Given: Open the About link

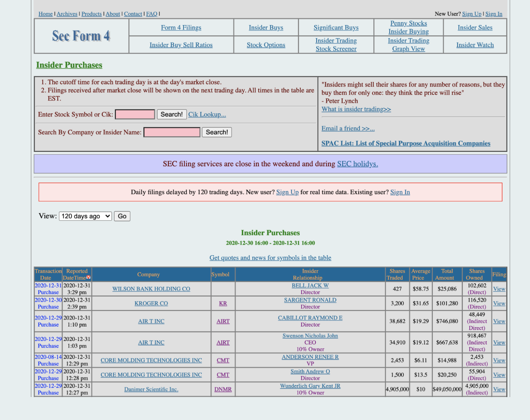Looking at the screenshot, I should click(113, 14).
